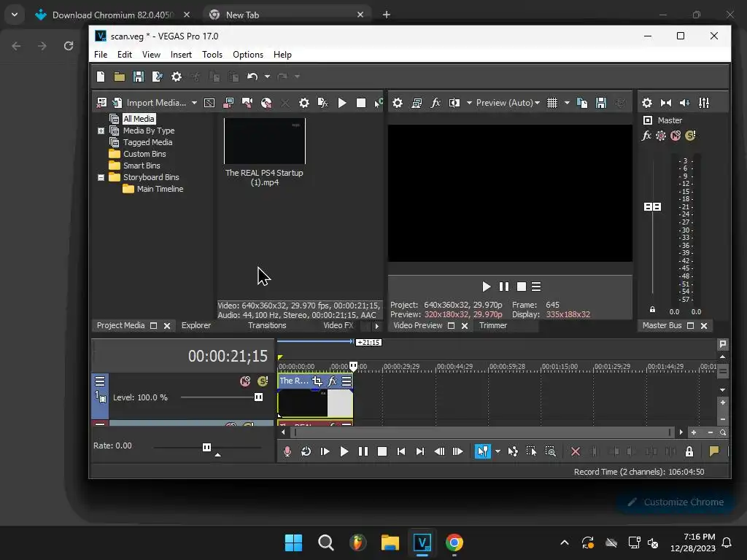Click Get Media from the Web icon

coord(266,103)
